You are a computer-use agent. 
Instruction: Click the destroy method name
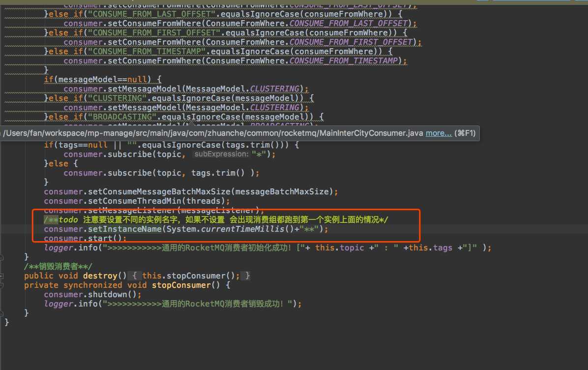tap(100, 276)
